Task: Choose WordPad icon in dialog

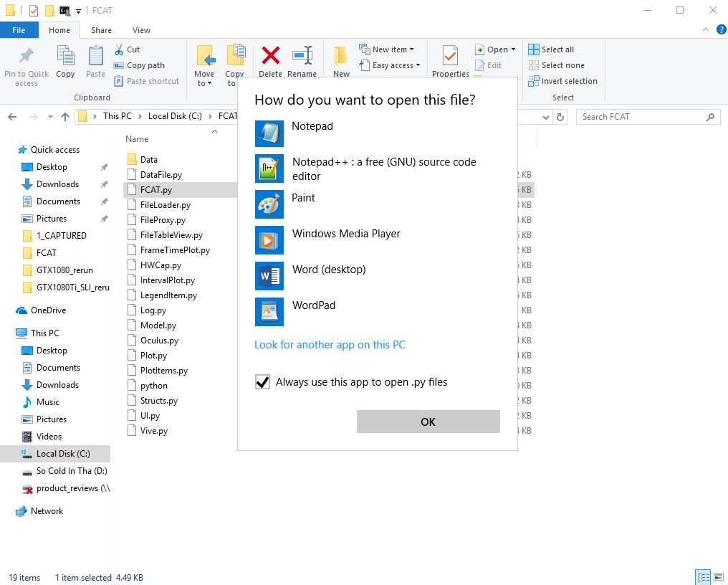Action: (269, 312)
